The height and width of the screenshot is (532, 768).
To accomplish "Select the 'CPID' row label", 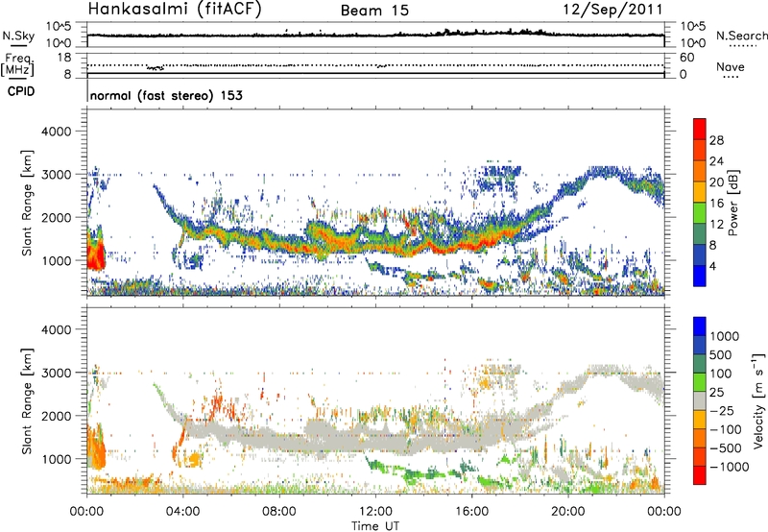I will click(21, 91).
